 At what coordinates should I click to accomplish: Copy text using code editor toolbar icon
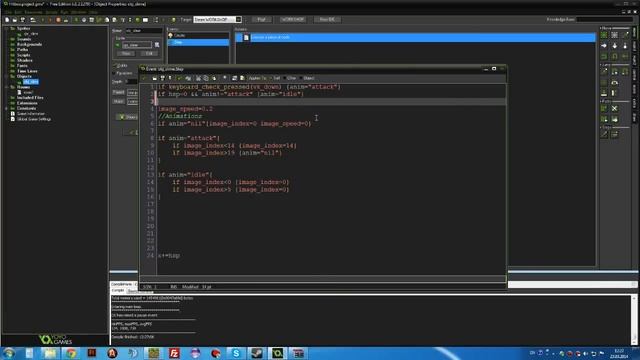click(206, 78)
